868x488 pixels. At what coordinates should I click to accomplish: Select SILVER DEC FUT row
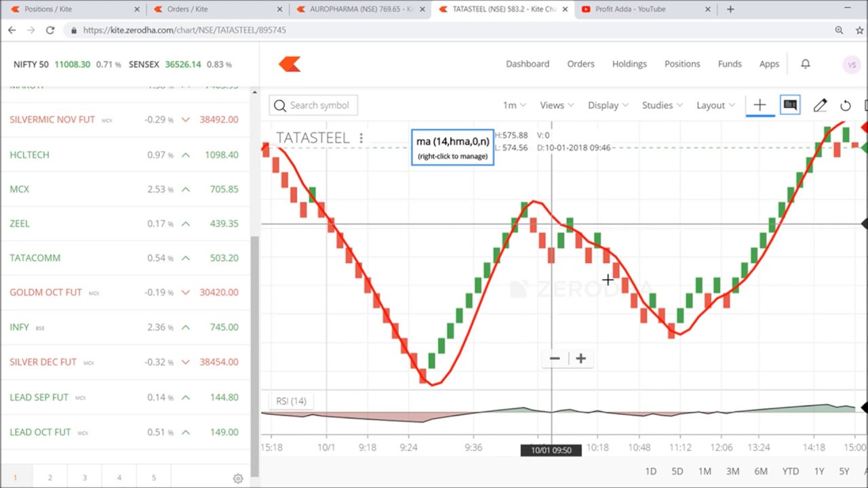click(x=125, y=362)
